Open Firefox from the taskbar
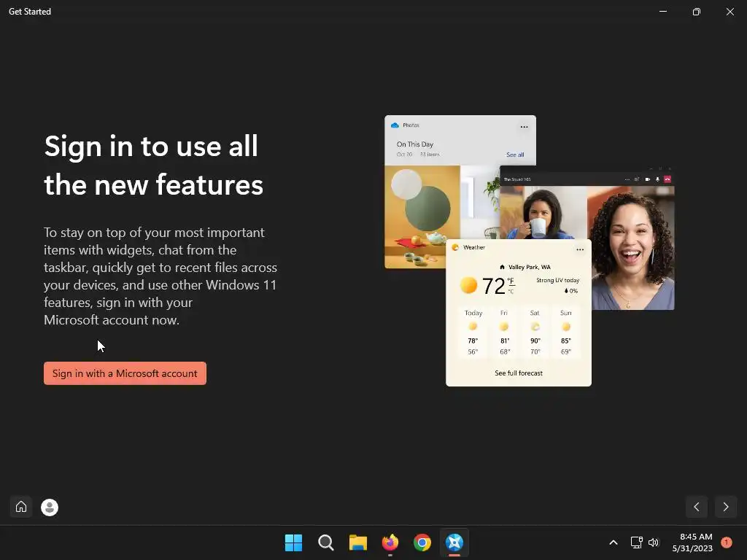747x560 pixels. pyautogui.click(x=390, y=542)
